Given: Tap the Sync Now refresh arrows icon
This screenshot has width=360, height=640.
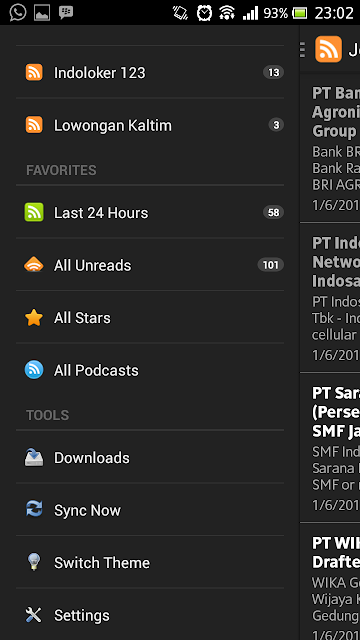Looking at the screenshot, I should coord(34,509).
